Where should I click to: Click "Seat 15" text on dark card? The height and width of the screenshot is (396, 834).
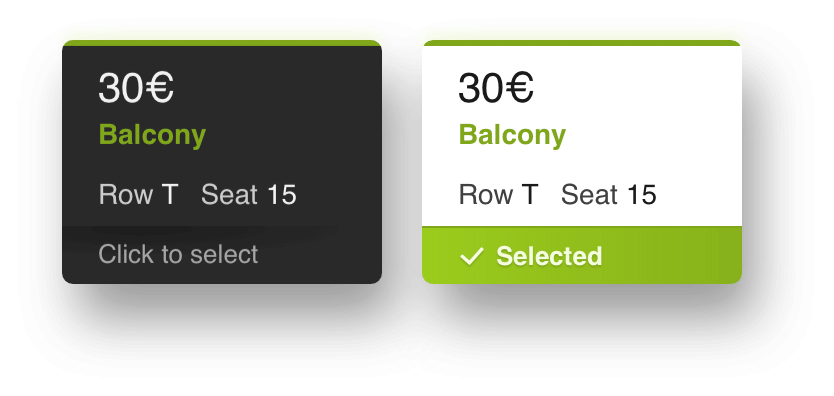[x=249, y=195]
